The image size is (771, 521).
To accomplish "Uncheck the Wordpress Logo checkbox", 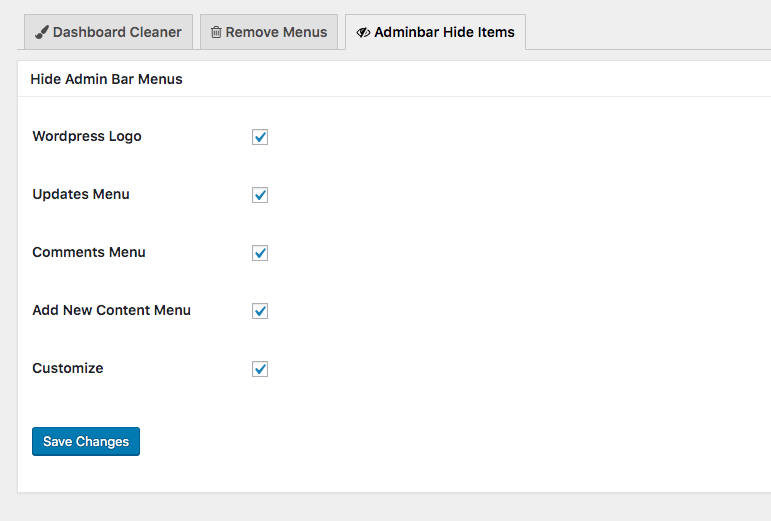I will coord(260,137).
